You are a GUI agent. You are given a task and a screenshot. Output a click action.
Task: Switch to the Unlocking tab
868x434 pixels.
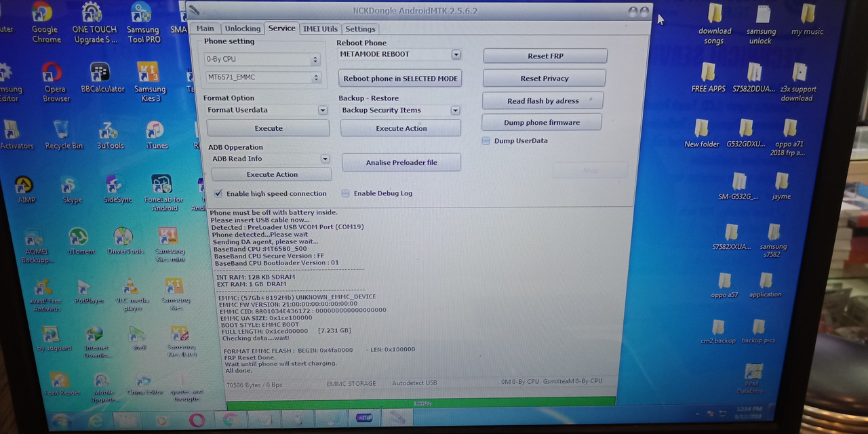click(x=243, y=28)
